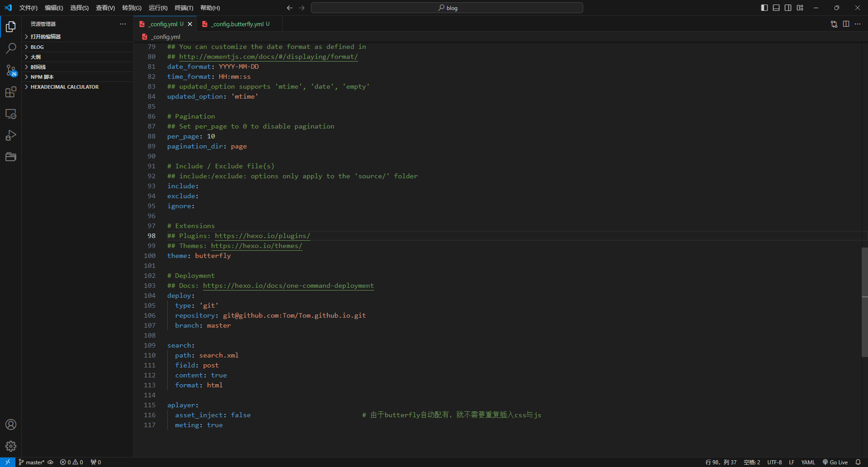This screenshot has height=467, width=868.
Task: Go forward with navigation arrow
Action: (x=302, y=8)
